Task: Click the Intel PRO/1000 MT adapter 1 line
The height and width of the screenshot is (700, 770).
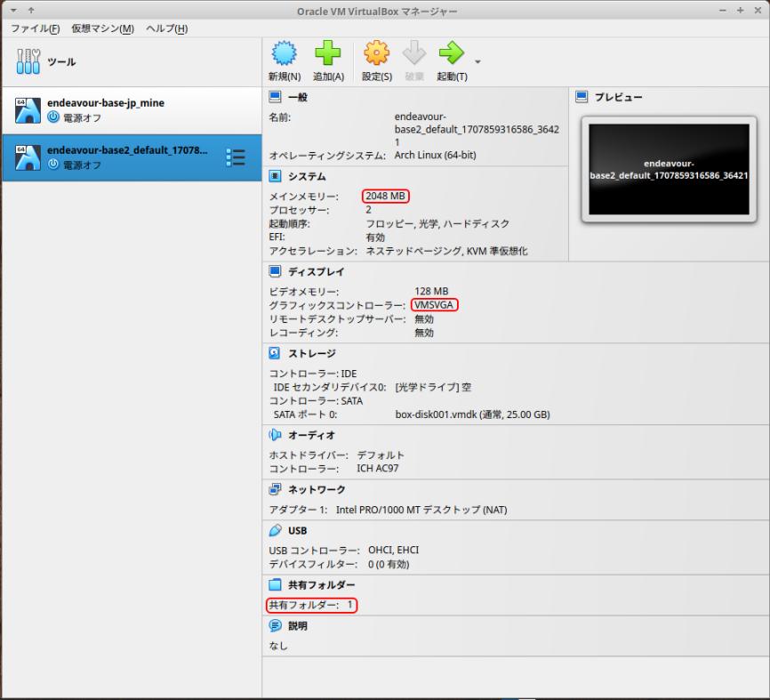Action: (388, 510)
